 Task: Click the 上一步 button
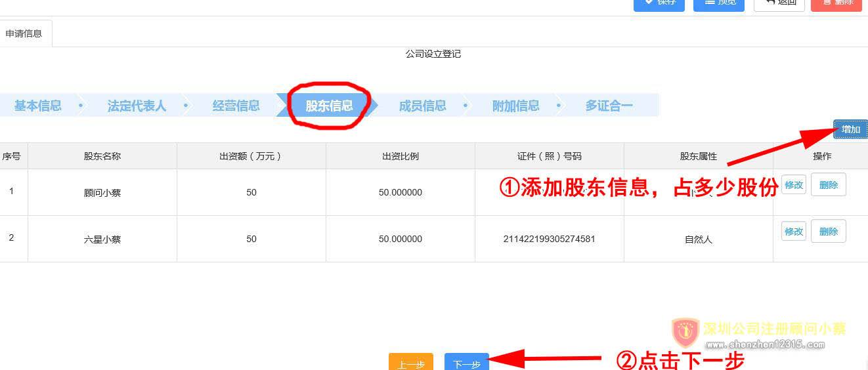(411, 362)
